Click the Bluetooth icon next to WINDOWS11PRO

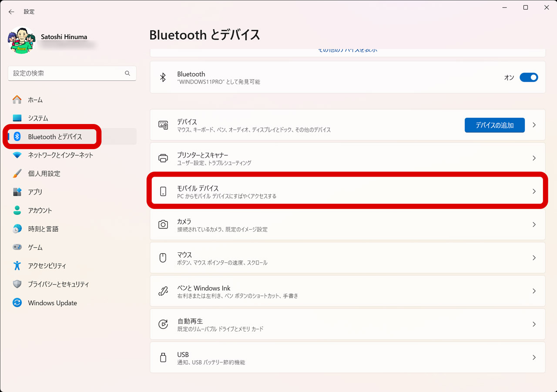click(x=163, y=77)
